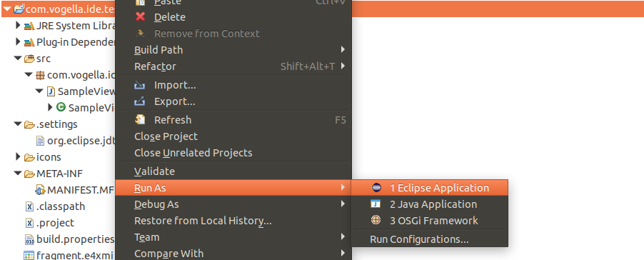Click the green SampleView class icon
The height and width of the screenshot is (260, 644).
[x=61, y=107]
